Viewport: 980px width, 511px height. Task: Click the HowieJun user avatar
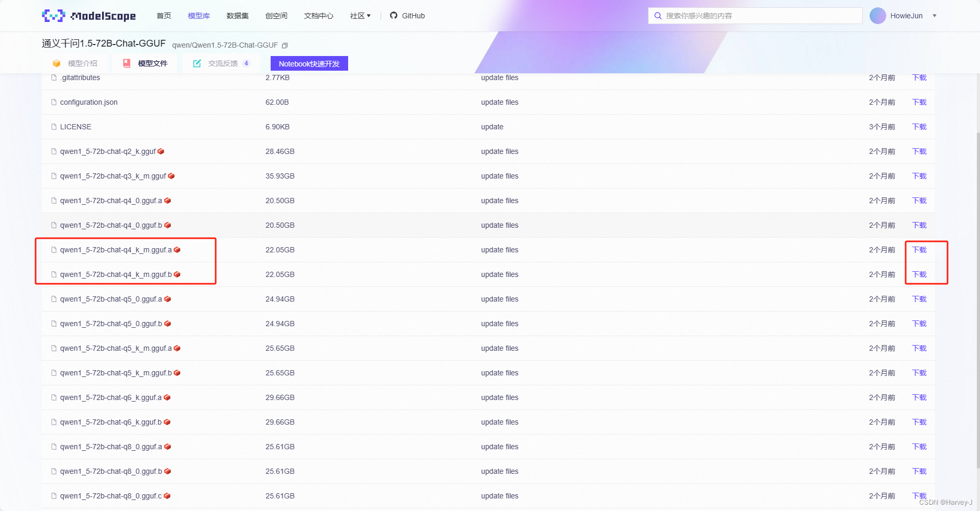[x=878, y=16]
